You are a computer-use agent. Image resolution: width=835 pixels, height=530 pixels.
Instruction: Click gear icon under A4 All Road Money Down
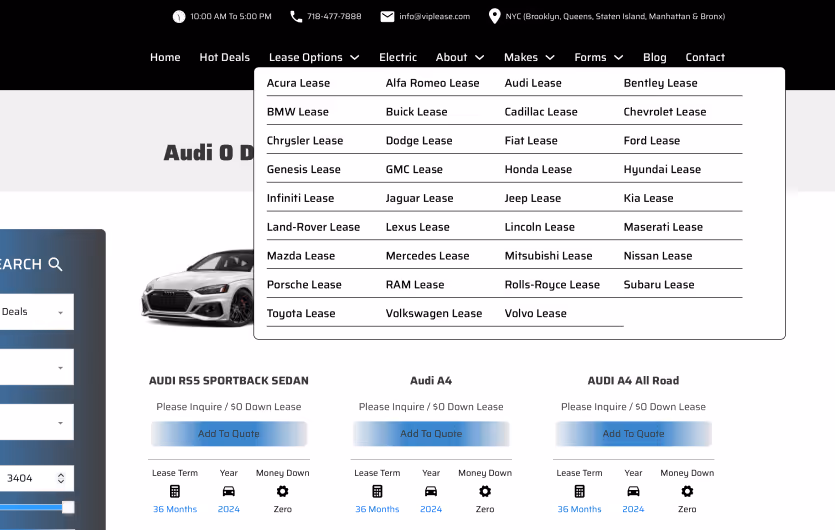point(687,491)
